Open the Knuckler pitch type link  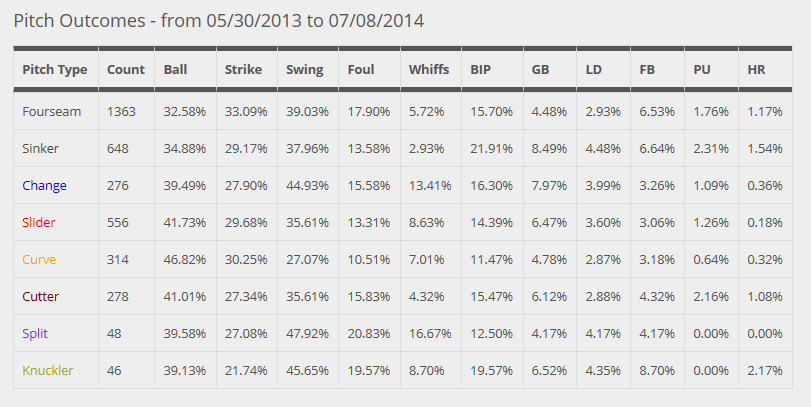click(48, 371)
